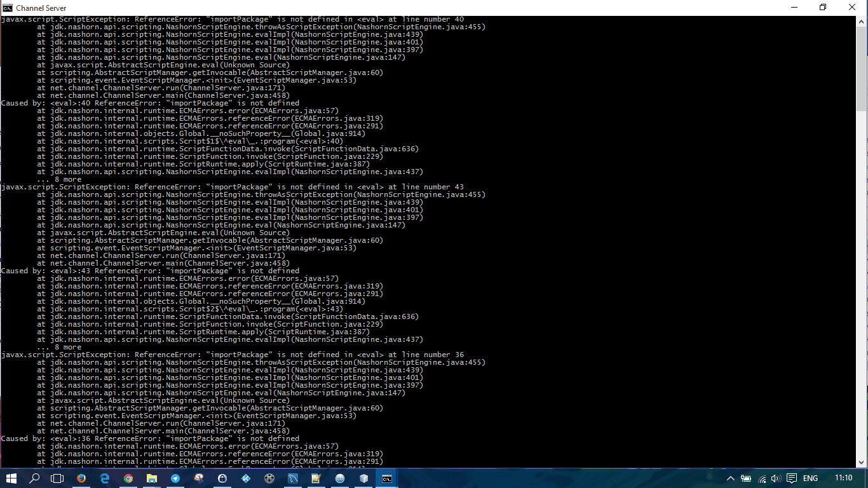Click 'Caused by: <eval>:40 ReferenceError' line

pos(150,103)
